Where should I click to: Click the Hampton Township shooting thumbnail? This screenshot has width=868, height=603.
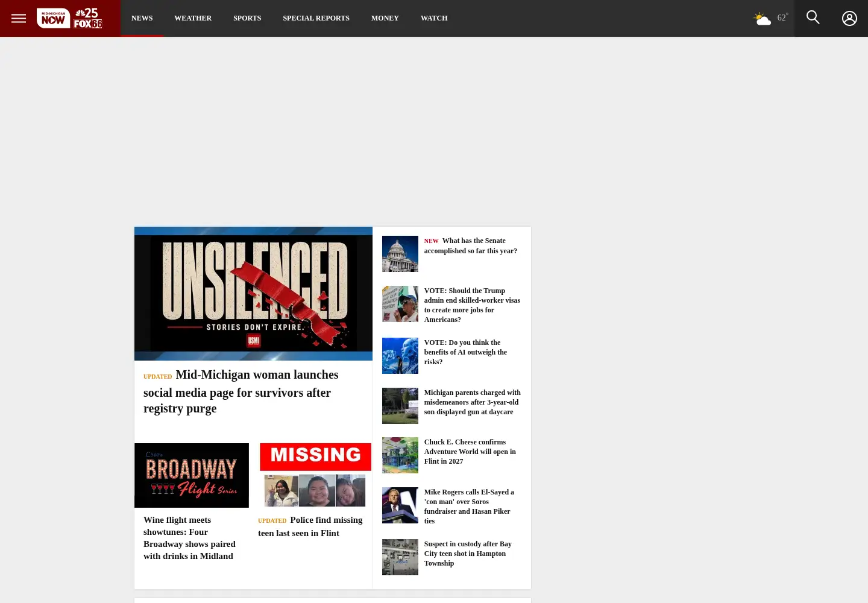400,557
